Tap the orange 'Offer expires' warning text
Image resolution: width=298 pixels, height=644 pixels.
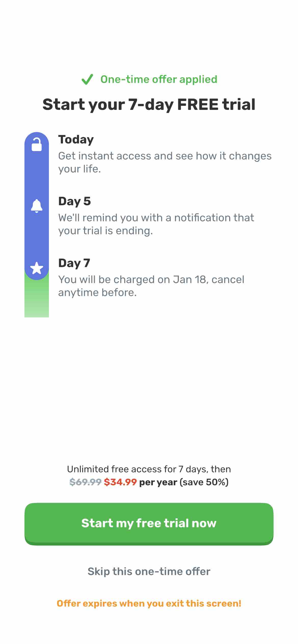[x=149, y=603]
